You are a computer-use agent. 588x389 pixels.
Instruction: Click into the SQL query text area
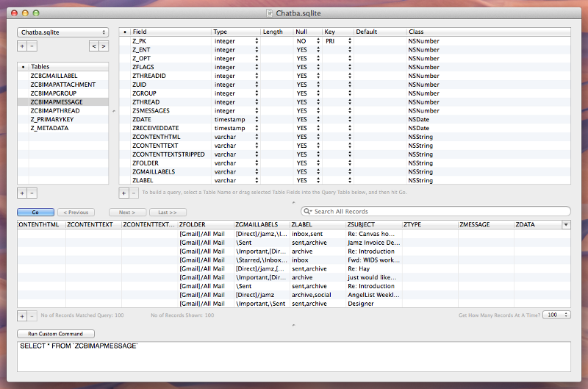(x=294, y=360)
